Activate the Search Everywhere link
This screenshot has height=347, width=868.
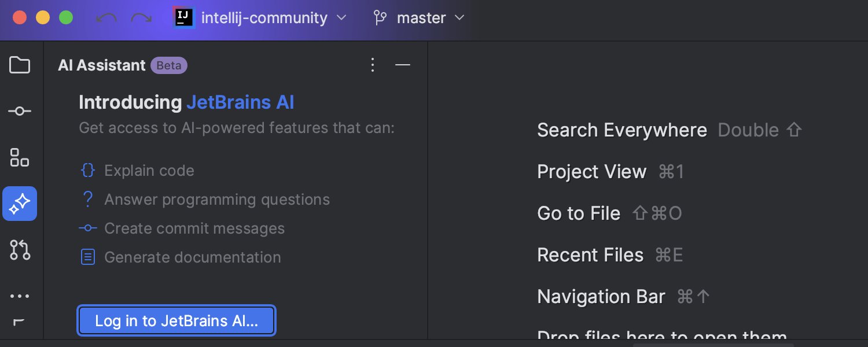pos(622,130)
